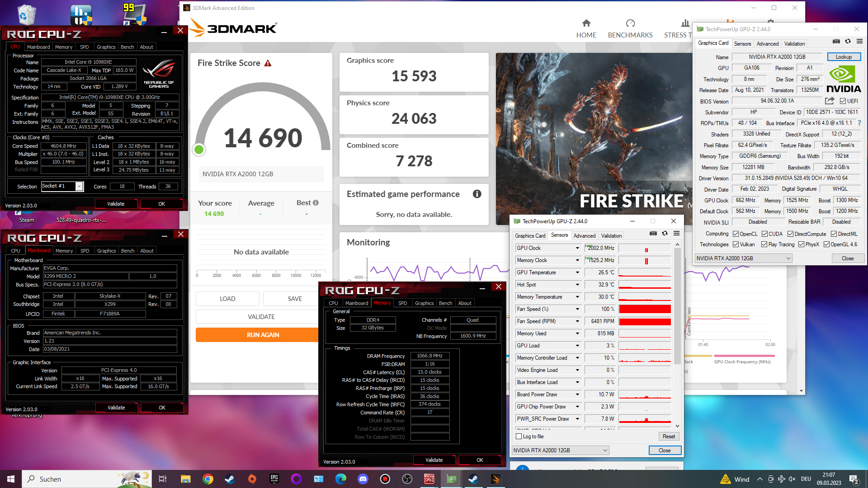This screenshot has width=868, height=488.
Task: Toggle Ray Tracing checkbox
Action: (764, 244)
